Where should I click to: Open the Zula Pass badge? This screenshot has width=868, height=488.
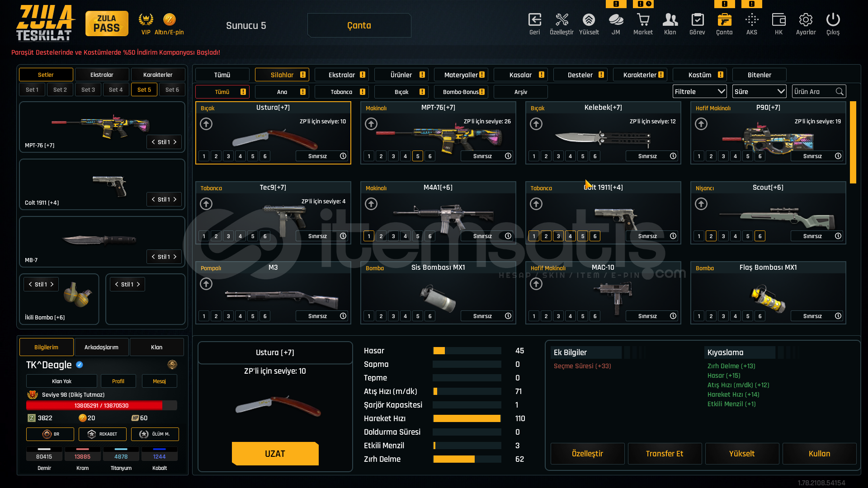(x=107, y=23)
